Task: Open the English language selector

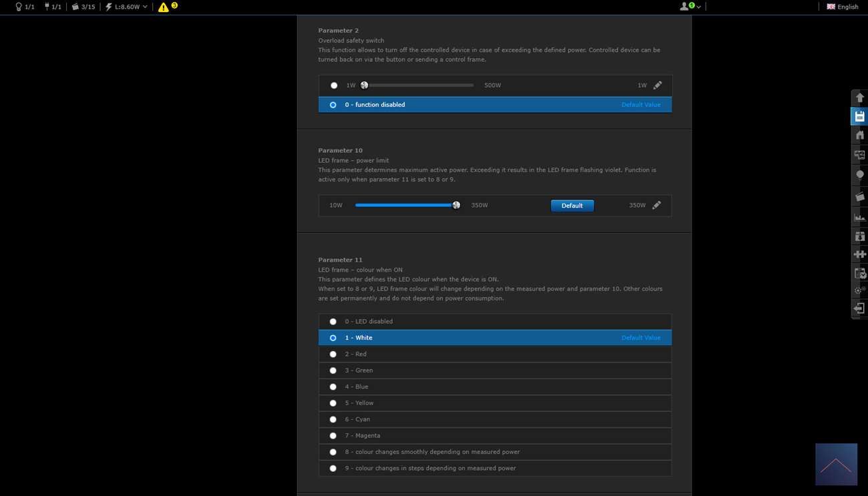Action: 842,7
